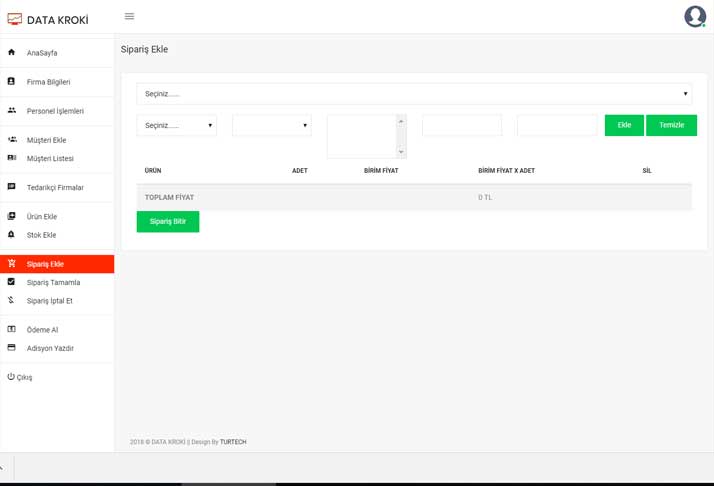
Task: Click the Sipariş Ekle shopping cart icon
Action: tap(12, 263)
